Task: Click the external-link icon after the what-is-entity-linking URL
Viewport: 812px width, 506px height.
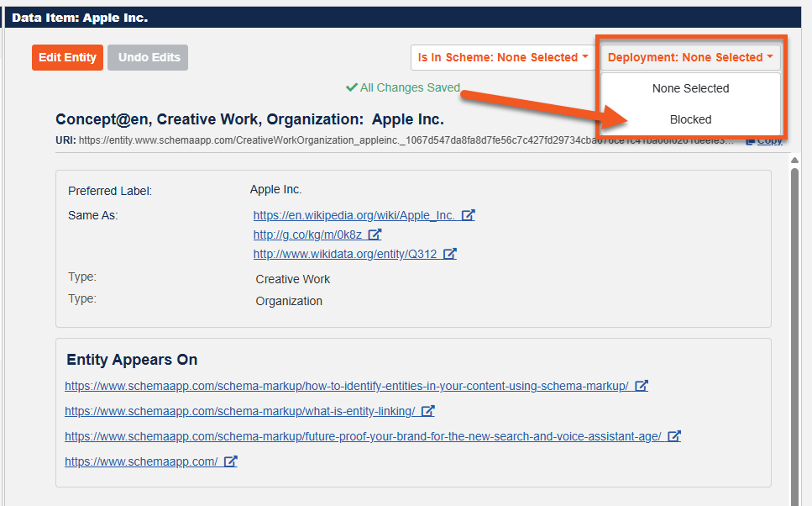Action: [427, 411]
